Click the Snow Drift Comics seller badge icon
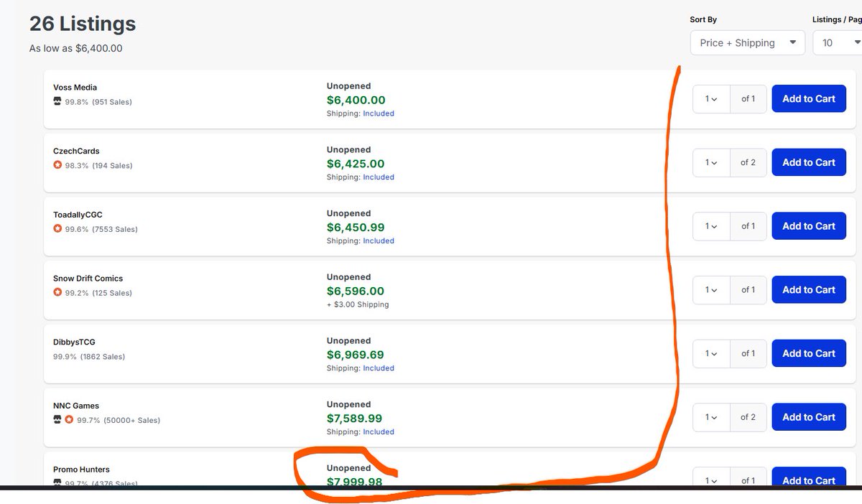Viewport: 862px width, 504px height. pyautogui.click(x=57, y=292)
